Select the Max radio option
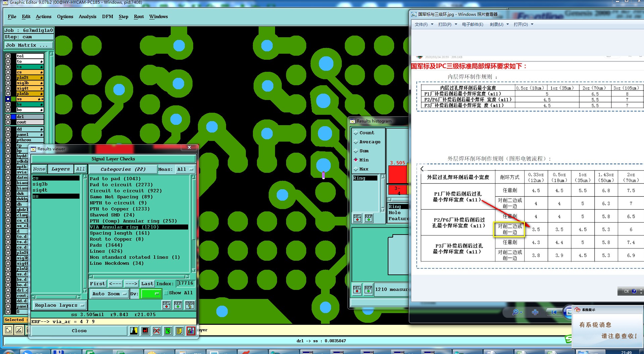 pyautogui.click(x=356, y=169)
